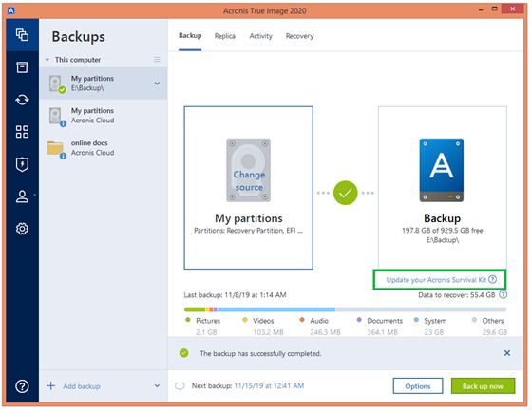Click Update your Acronis Survival Kit link
This screenshot has width=532, height=411.
pos(436,280)
